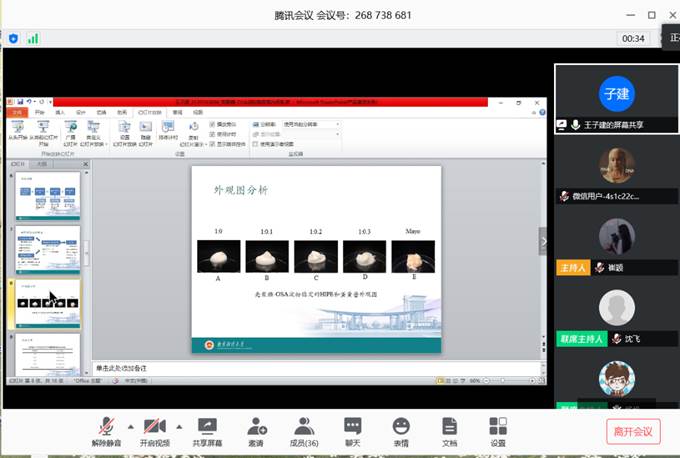Click the 00:34 meeting duration timer
This screenshot has width=680, height=458.
(x=633, y=38)
